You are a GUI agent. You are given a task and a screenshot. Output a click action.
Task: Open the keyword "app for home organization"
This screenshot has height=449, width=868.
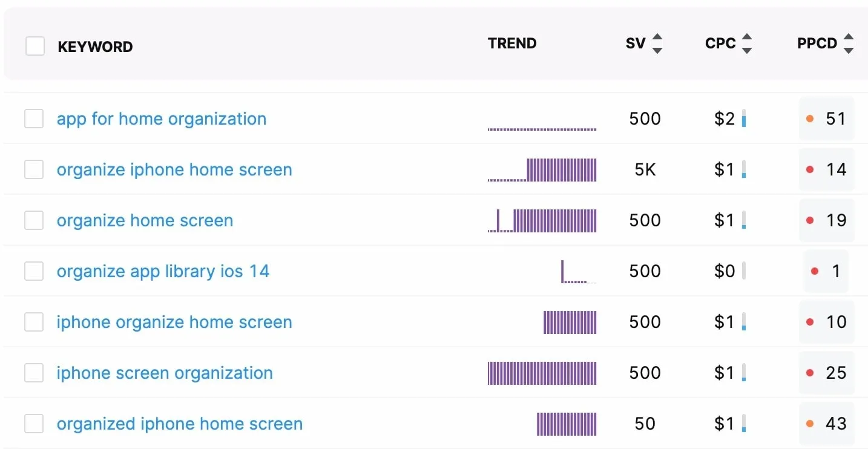[x=161, y=119]
